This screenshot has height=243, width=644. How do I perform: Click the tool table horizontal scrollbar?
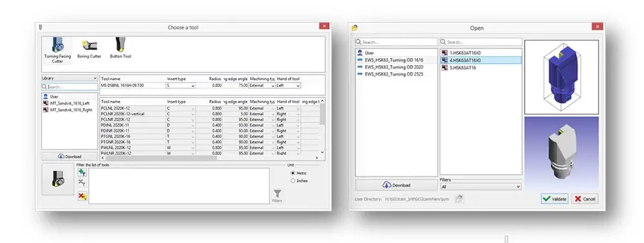coord(161,158)
